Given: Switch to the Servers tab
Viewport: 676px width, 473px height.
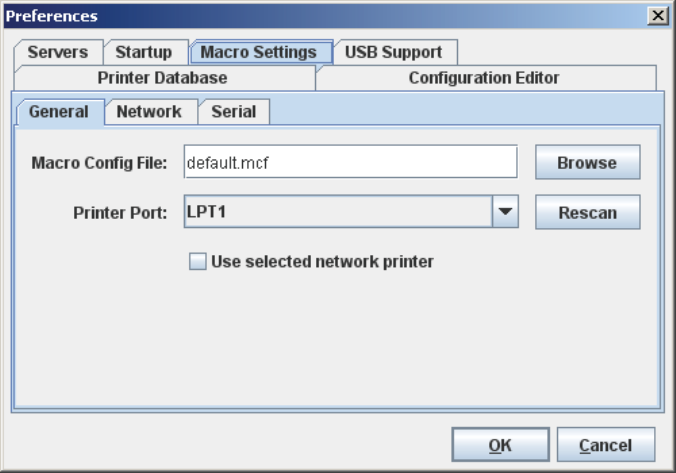Looking at the screenshot, I should point(58,53).
